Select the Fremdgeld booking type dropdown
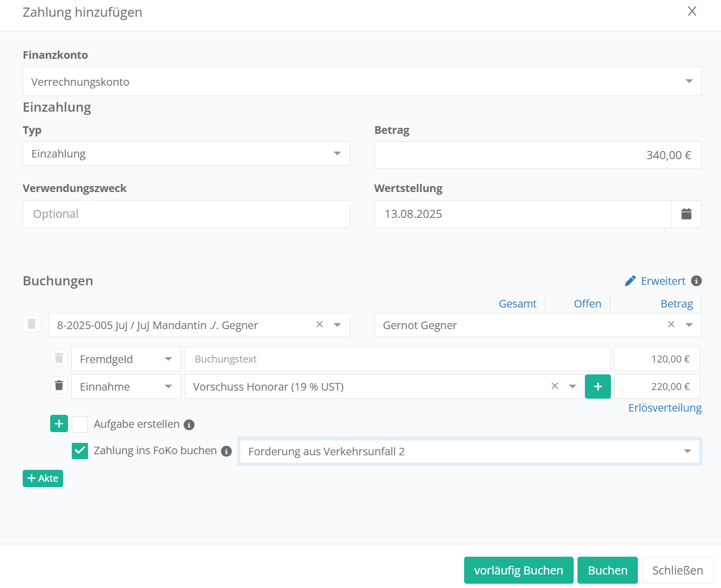Image resolution: width=721 pixels, height=588 pixels. click(126, 359)
